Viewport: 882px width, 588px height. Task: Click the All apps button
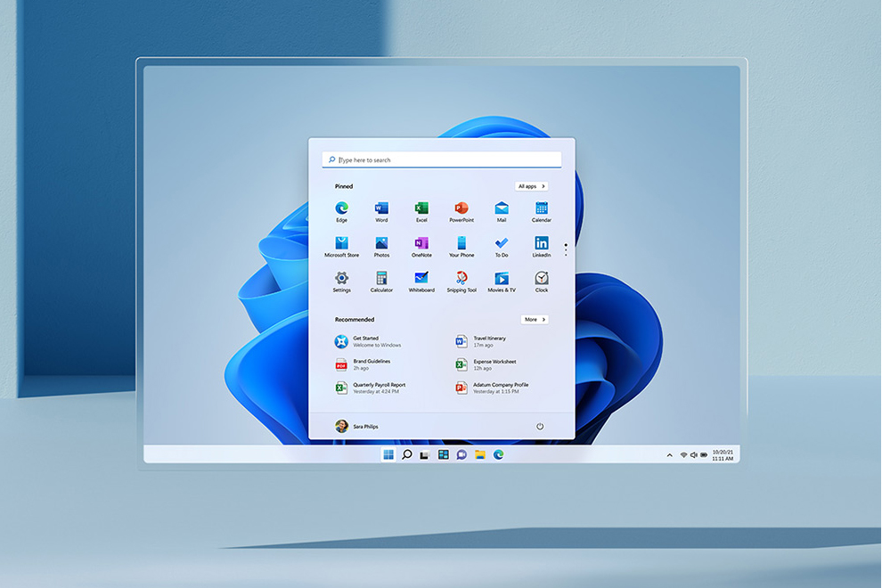pyautogui.click(x=532, y=186)
